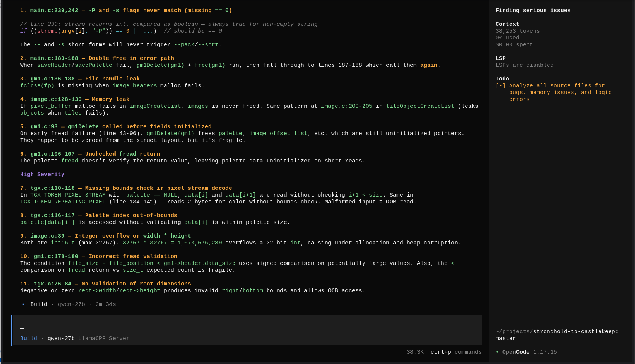Open ctrl+p commands hint
The width and height of the screenshot is (635, 364).
(x=456, y=352)
